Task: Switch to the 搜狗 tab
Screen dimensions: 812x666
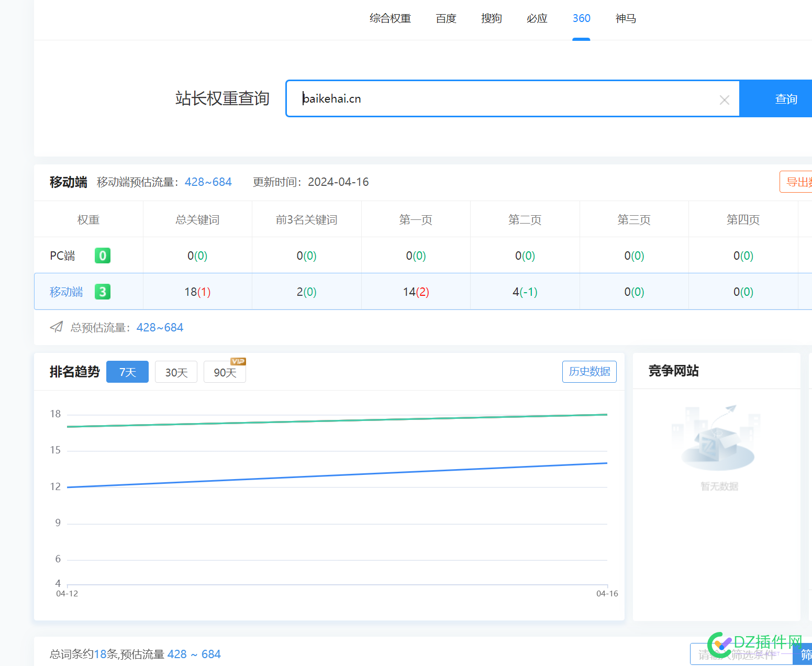Action: (x=492, y=18)
